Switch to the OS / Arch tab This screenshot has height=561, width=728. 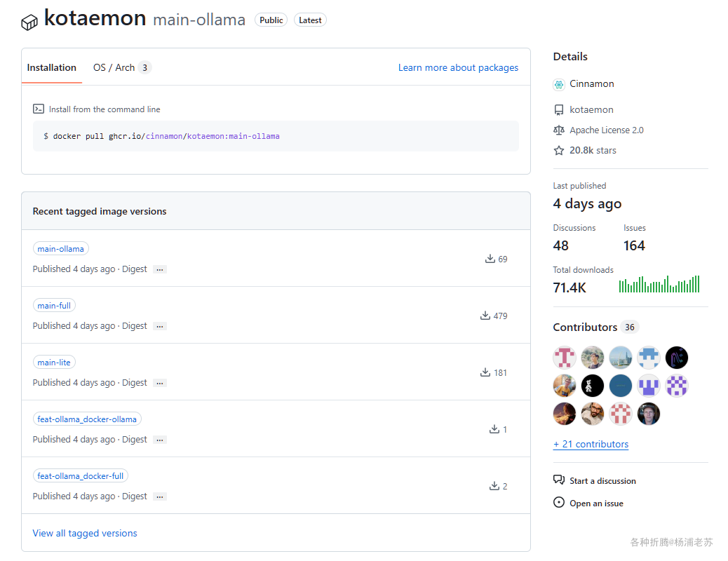[x=122, y=67]
